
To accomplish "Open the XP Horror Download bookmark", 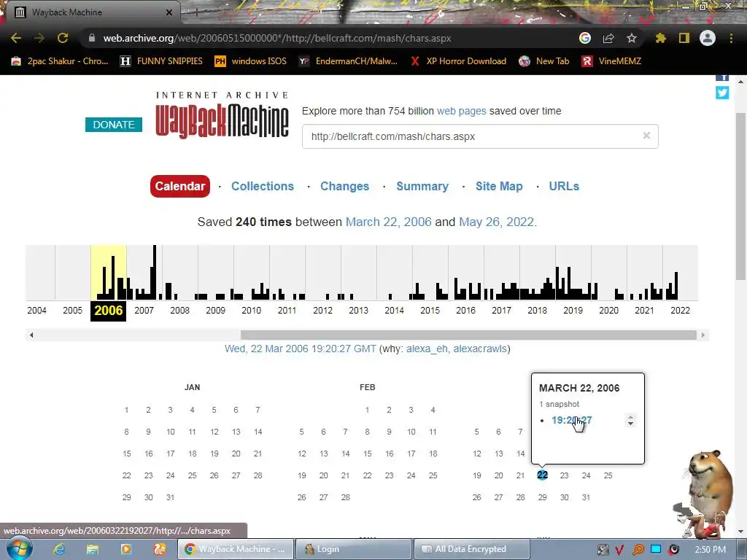I will [458, 61].
